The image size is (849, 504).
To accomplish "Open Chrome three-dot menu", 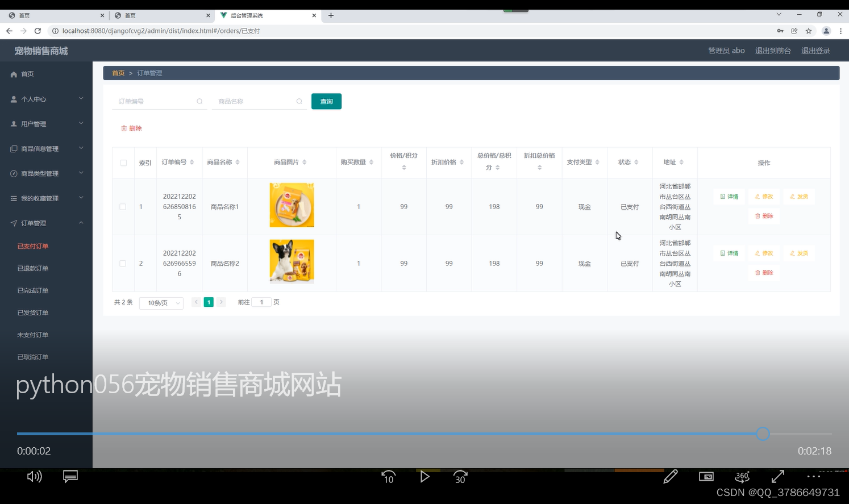I will pyautogui.click(x=840, y=31).
